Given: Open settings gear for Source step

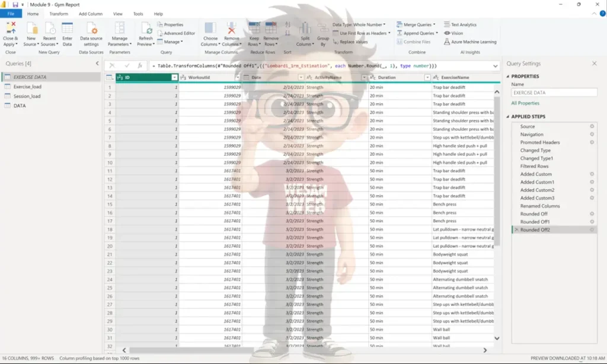Looking at the screenshot, I should [592, 126].
